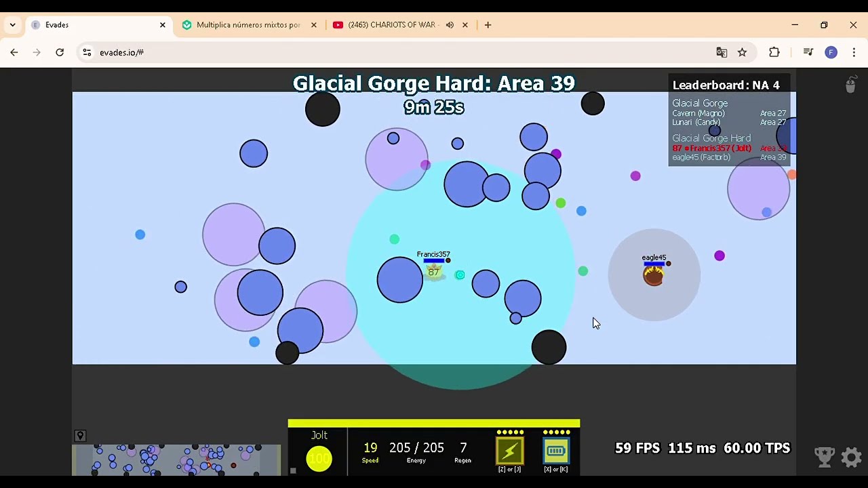Reload the evades.io page

[x=60, y=52]
